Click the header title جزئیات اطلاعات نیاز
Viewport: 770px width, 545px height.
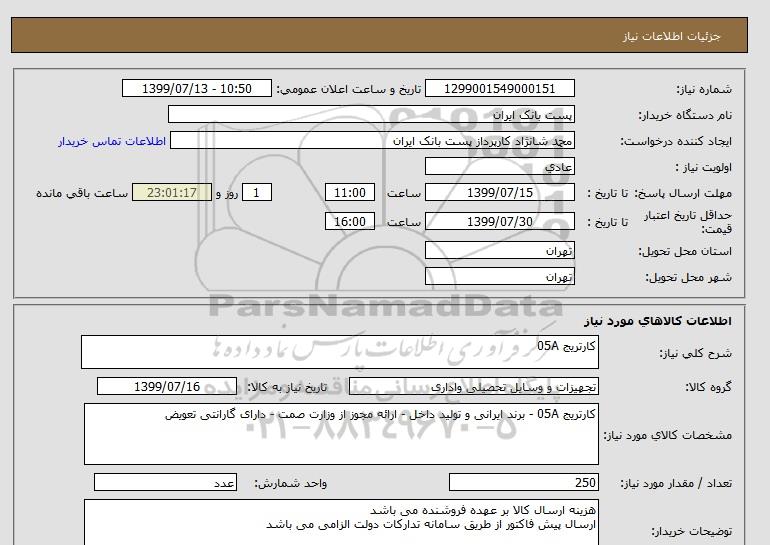[x=671, y=36]
